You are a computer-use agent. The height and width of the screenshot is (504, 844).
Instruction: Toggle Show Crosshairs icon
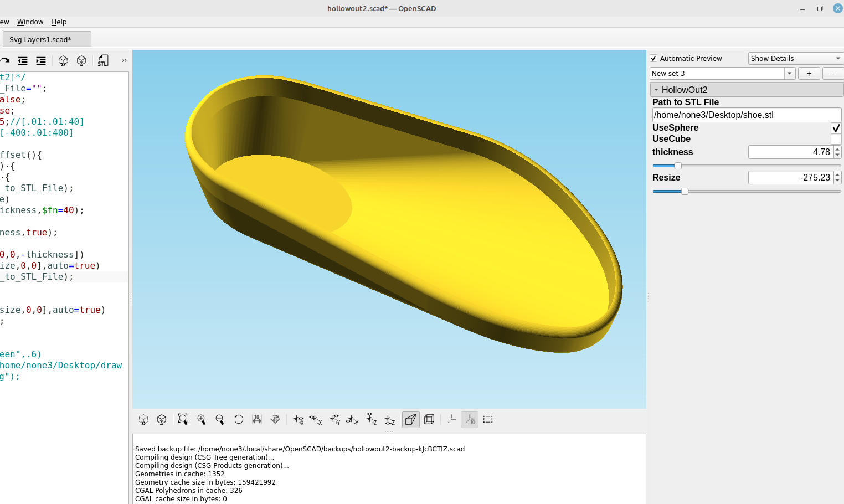click(488, 419)
